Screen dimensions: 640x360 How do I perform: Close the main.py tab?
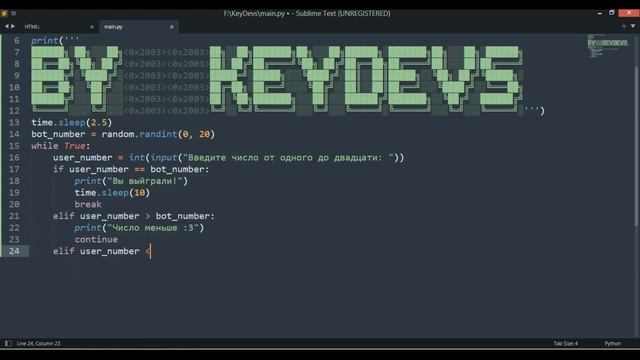pyautogui.click(x=171, y=27)
